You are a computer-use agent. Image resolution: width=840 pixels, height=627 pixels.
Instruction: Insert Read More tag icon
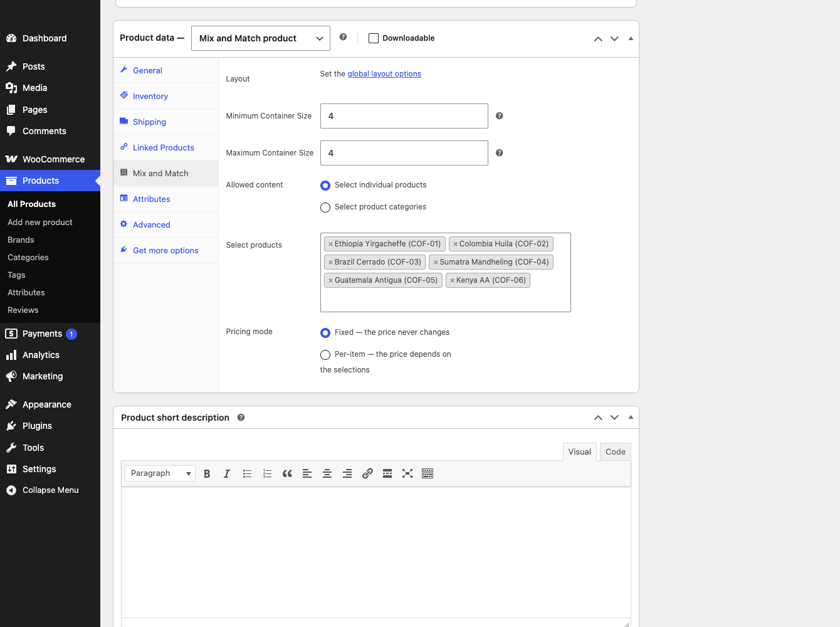pyautogui.click(x=387, y=473)
